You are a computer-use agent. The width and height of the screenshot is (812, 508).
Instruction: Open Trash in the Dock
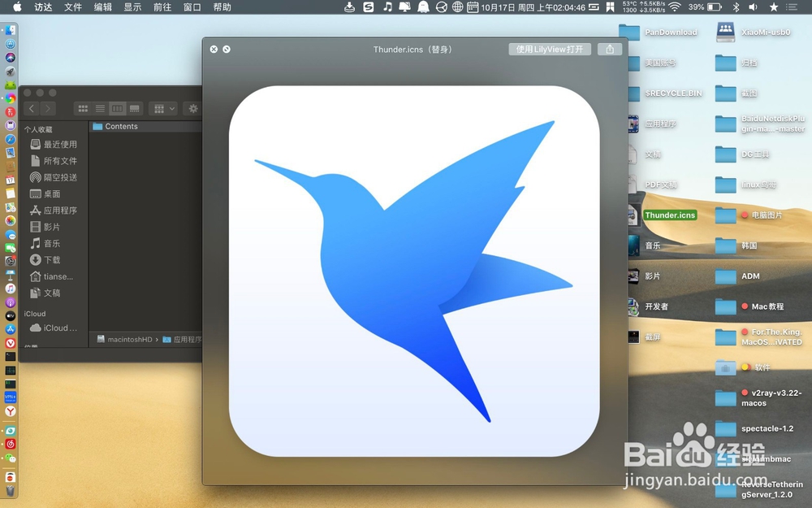pos(10,490)
